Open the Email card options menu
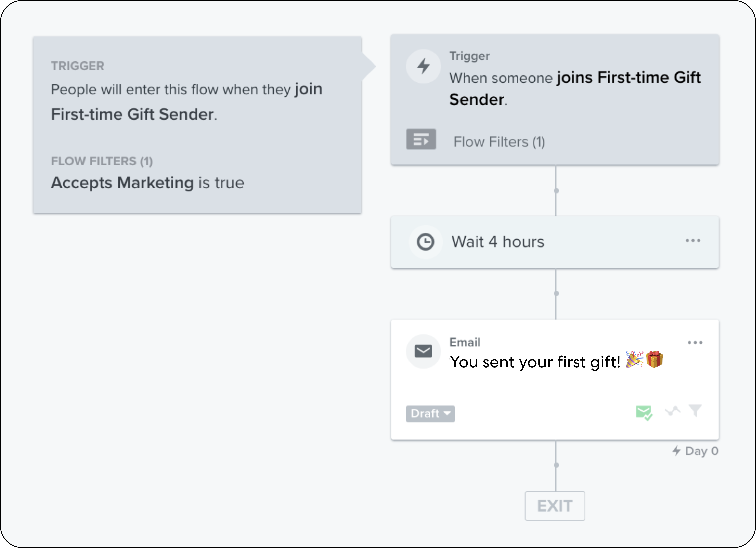 695,342
